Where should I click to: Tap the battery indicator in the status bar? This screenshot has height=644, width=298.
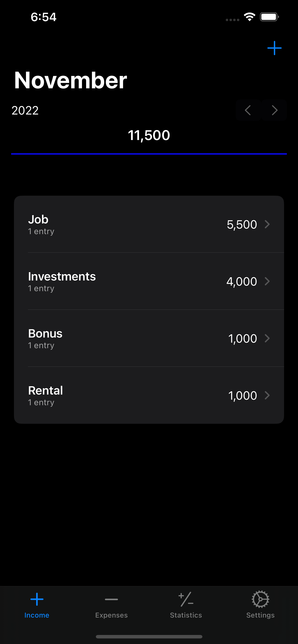point(269,17)
